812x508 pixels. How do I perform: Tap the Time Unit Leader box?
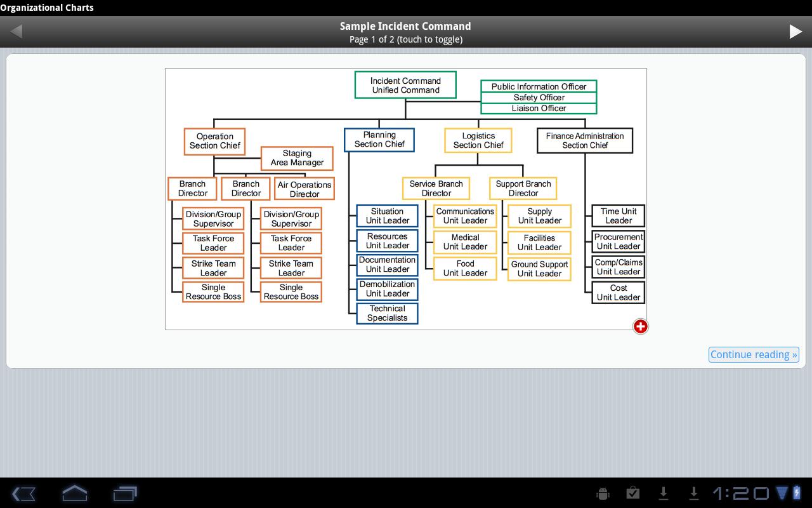coord(619,216)
